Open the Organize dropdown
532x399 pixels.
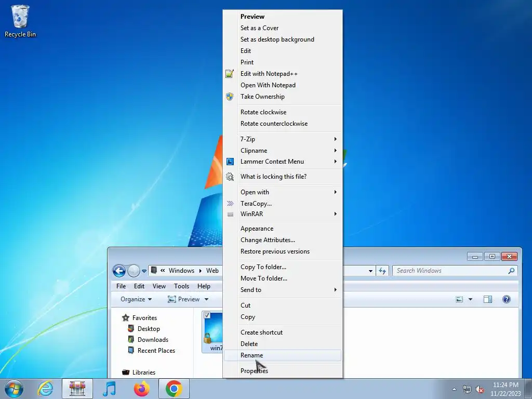click(136, 299)
